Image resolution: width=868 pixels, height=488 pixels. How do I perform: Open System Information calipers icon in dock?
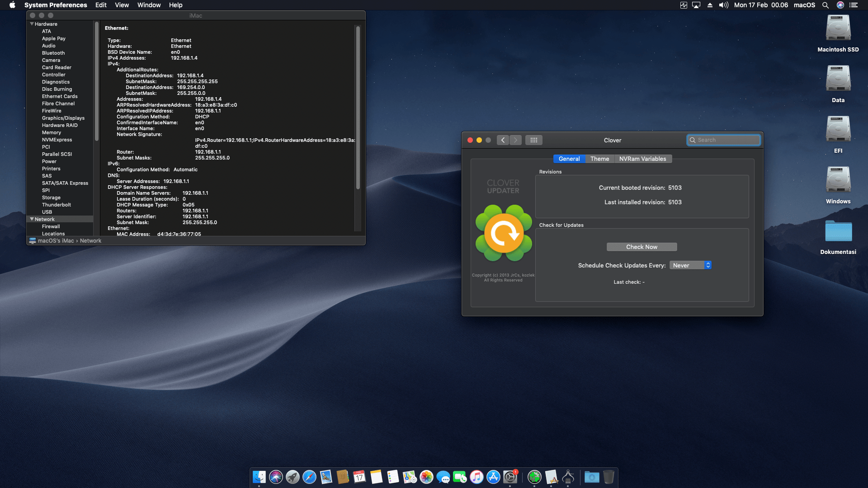click(x=568, y=477)
